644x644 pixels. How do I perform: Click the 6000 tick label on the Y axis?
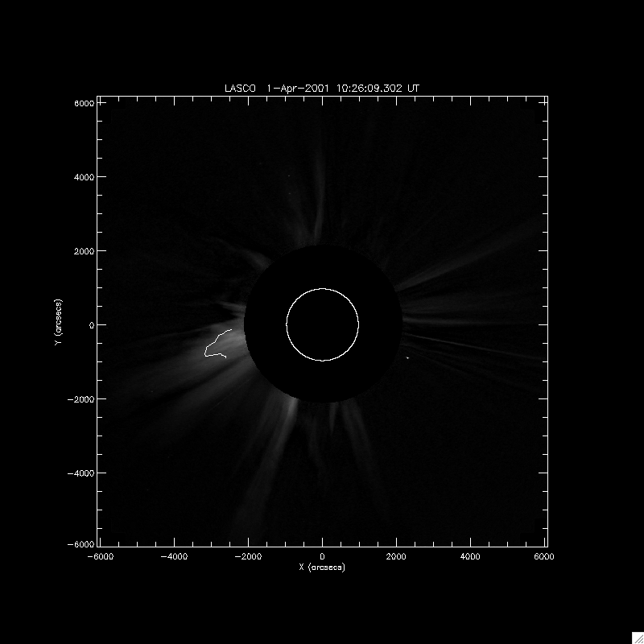(x=85, y=103)
